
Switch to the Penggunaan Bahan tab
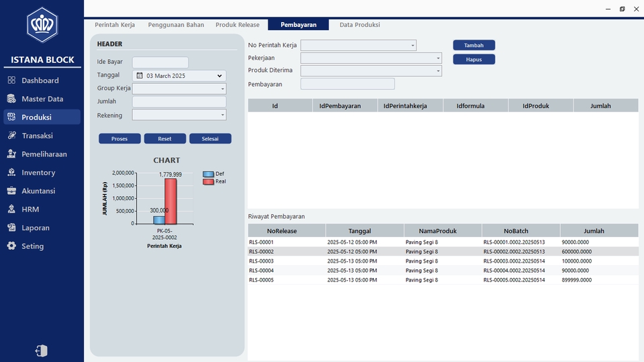(x=176, y=25)
